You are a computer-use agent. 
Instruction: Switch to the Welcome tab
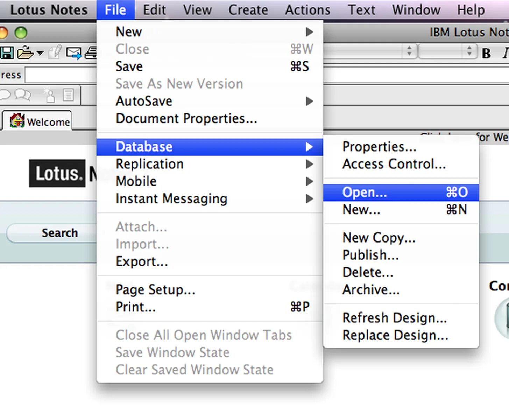click(37, 121)
